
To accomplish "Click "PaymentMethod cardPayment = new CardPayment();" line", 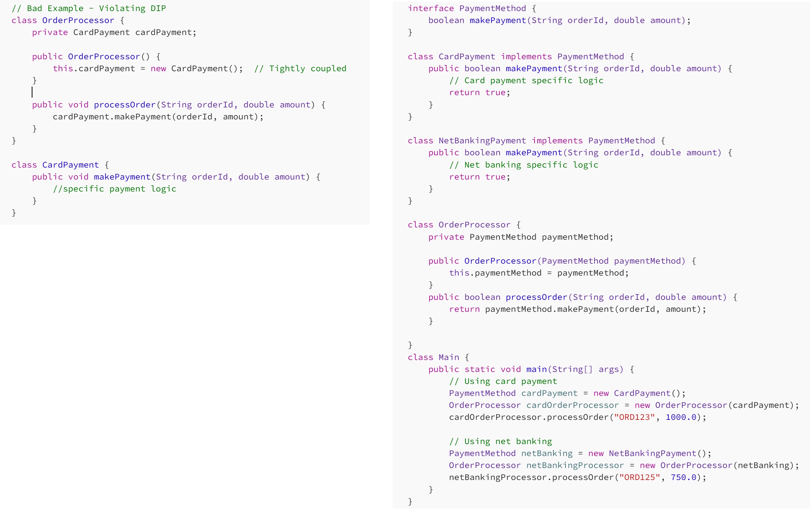I will pos(567,393).
